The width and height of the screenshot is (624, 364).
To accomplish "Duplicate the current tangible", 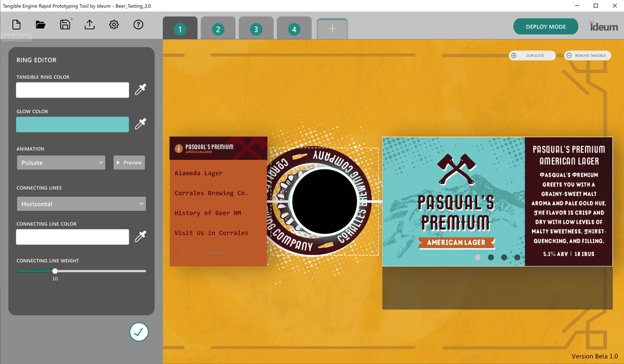I will [x=532, y=55].
